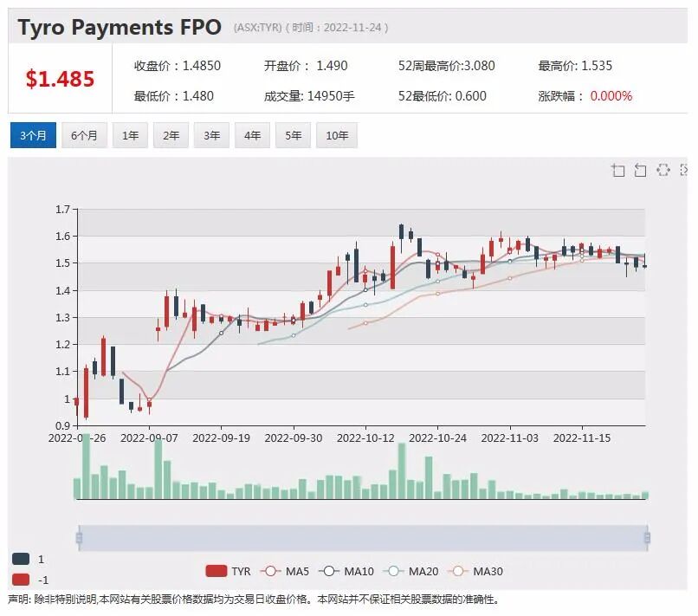Click the 开盘价 1.490 value

306,66
